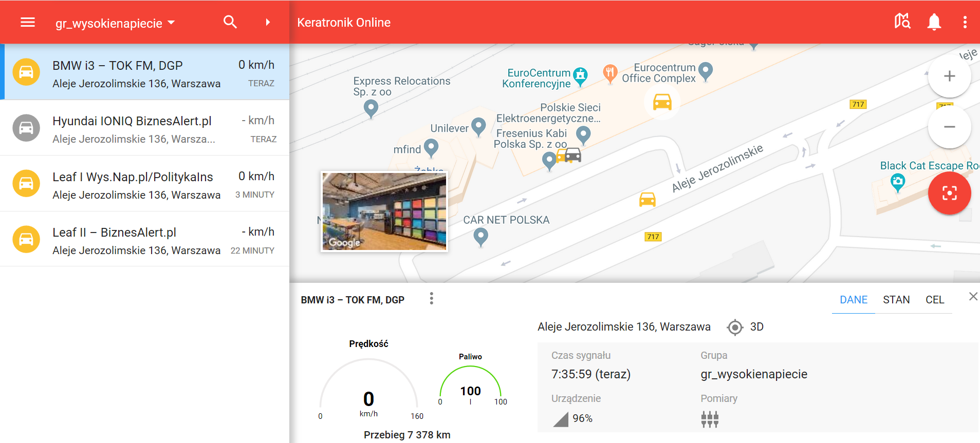Click the Unilever map pin

(x=478, y=126)
